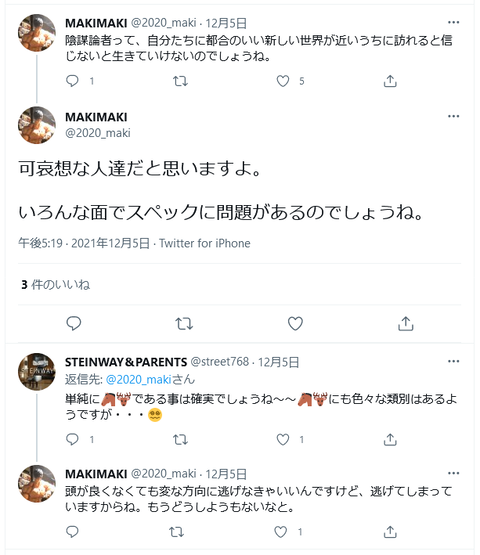Retweet the STEINWAY&PARENTS reply
The height and width of the screenshot is (555, 480).
(x=180, y=440)
